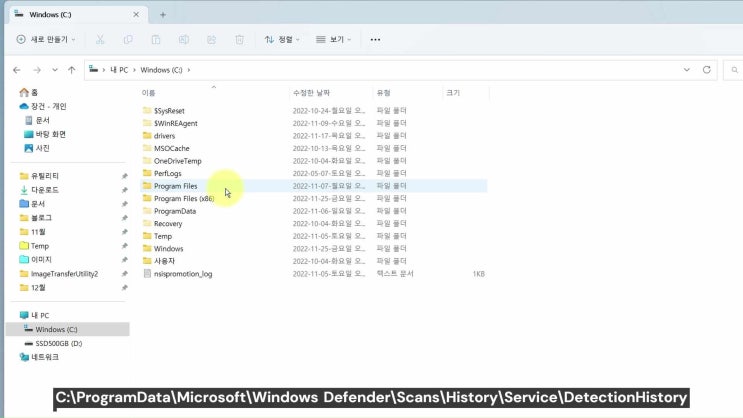
Task: Sort by 수정한 날짜 column header
Action: pos(311,93)
